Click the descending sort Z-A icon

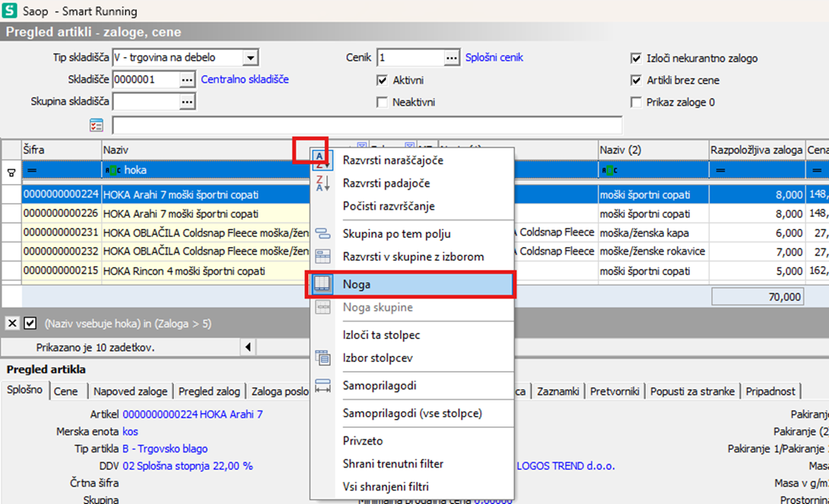[322, 183]
